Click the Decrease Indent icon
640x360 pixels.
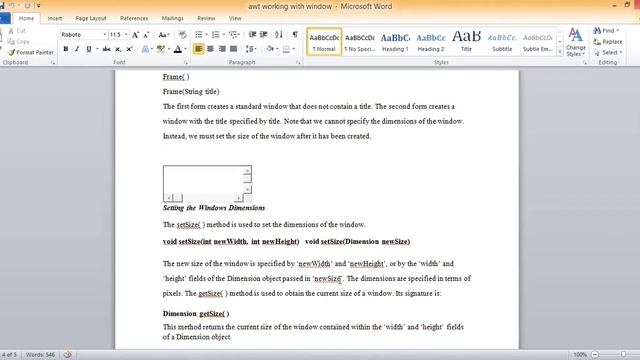click(x=252, y=35)
